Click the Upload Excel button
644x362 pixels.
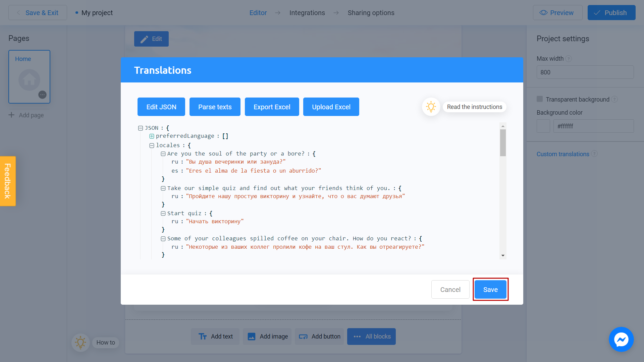pos(331,107)
